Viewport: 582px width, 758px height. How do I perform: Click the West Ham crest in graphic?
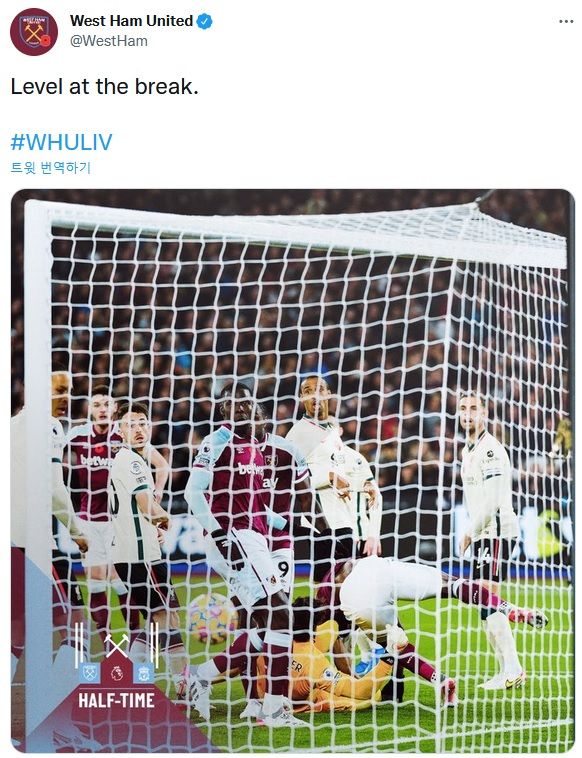[x=90, y=672]
